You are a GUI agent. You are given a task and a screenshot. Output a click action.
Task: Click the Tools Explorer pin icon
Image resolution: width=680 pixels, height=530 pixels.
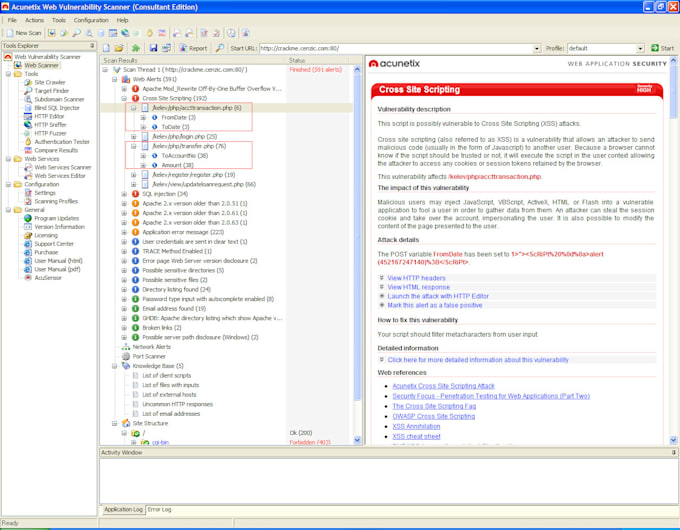(92, 46)
